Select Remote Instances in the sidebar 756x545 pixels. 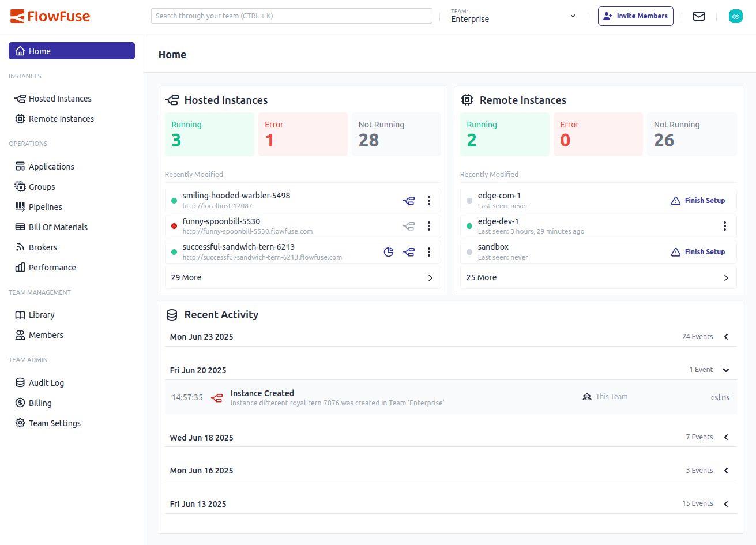click(61, 119)
